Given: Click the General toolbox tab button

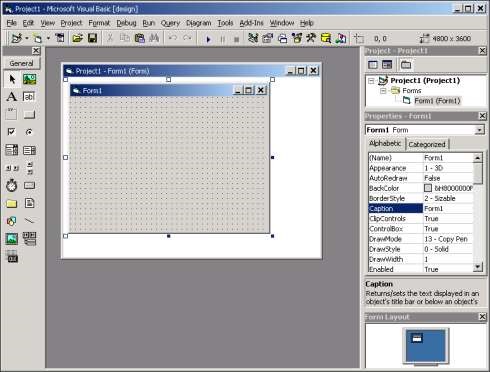Looking at the screenshot, I should coord(21,63).
